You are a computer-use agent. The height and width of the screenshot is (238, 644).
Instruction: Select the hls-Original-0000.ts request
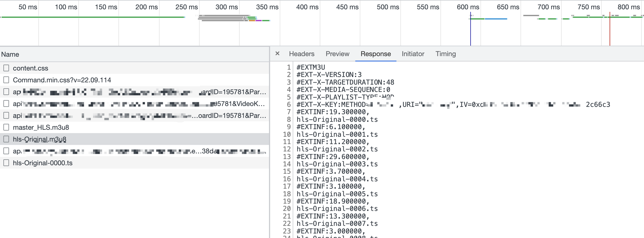(134, 163)
